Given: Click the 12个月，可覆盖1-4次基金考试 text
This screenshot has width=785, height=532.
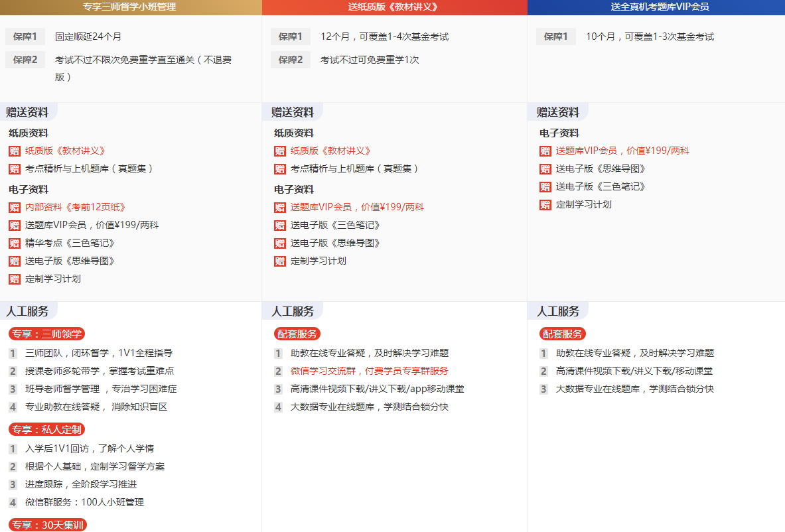Looking at the screenshot, I should click(384, 36).
